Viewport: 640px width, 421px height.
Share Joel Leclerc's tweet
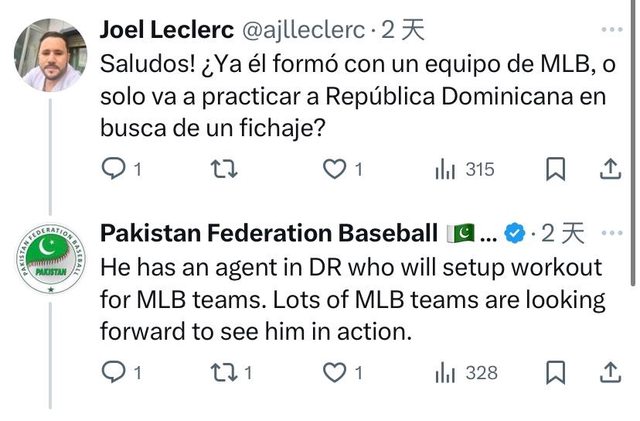(609, 170)
